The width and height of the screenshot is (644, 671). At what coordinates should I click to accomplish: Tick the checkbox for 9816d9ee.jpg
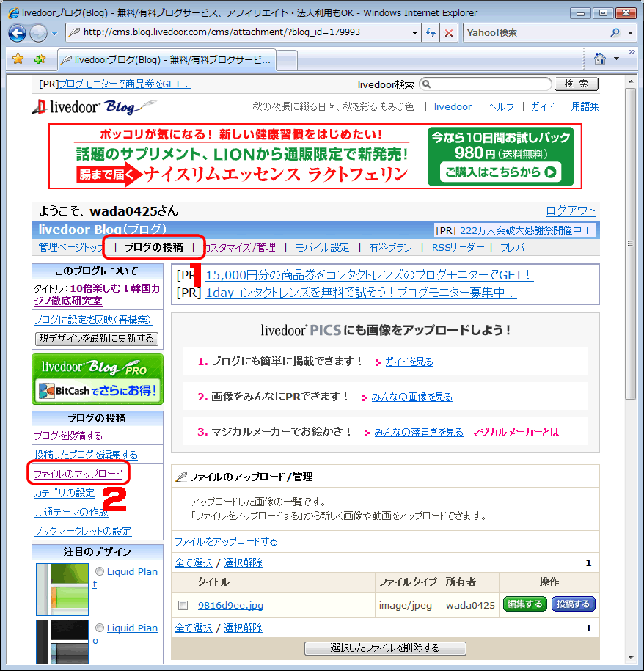tap(183, 606)
